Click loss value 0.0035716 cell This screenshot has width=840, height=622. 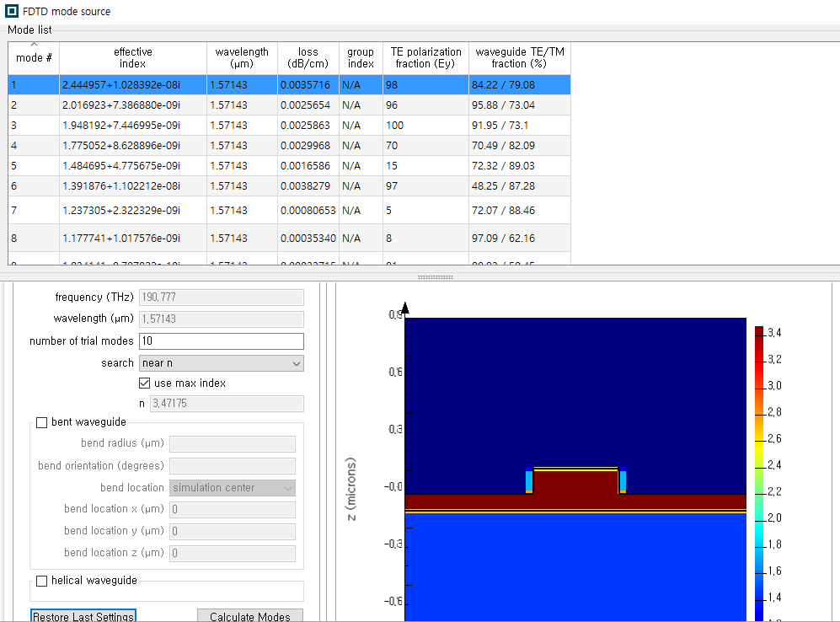pyautogui.click(x=308, y=84)
